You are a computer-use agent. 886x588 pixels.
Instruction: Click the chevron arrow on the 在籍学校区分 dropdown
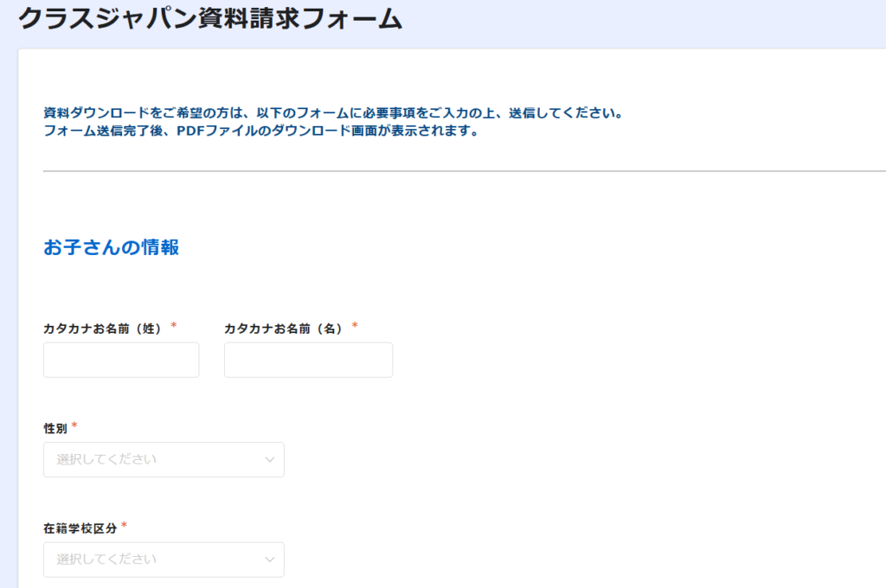pyautogui.click(x=269, y=559)
